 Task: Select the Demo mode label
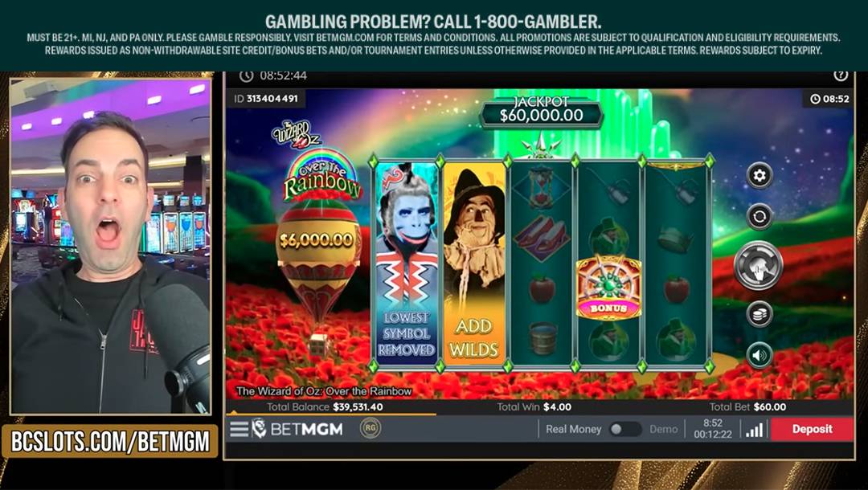(663, 429)
